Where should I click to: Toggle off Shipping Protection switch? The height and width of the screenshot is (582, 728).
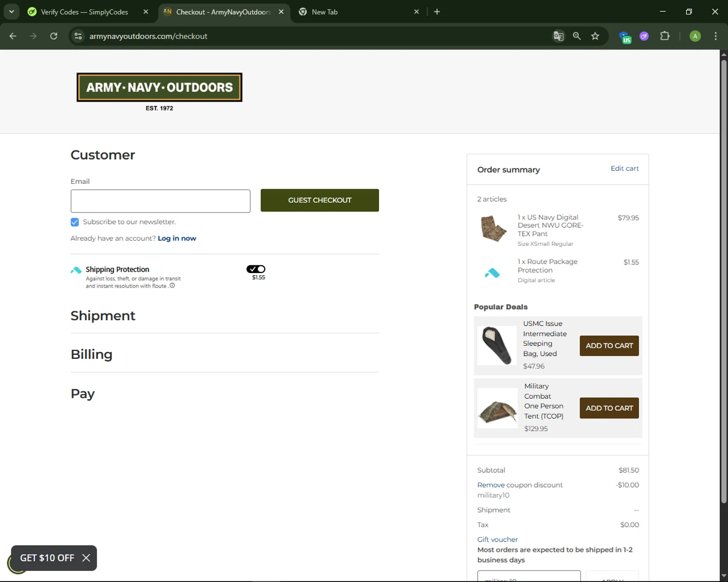[x=256, y=269]
